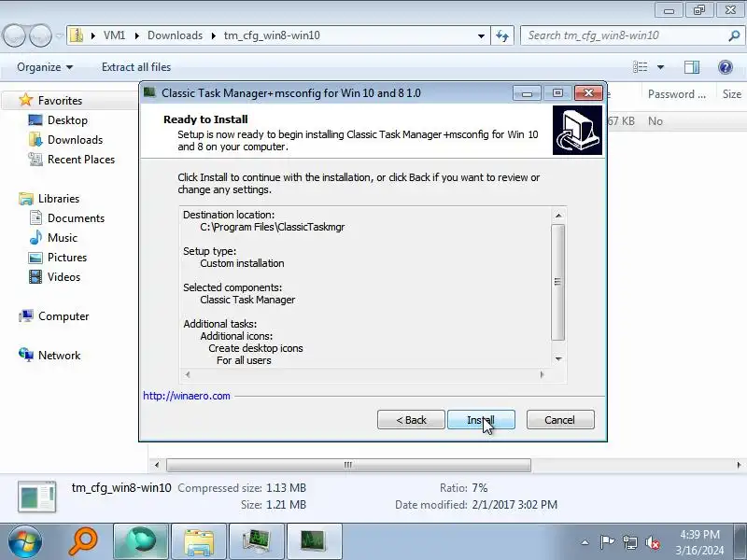Screen dimensions: 747x560
Task: Select the Favorites star icon
Action: (x=25, y=100)
